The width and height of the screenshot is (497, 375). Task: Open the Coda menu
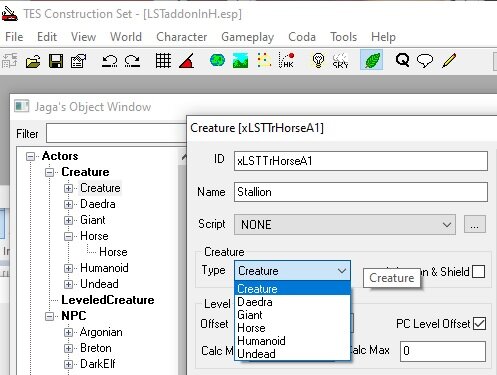pos(302,37)
